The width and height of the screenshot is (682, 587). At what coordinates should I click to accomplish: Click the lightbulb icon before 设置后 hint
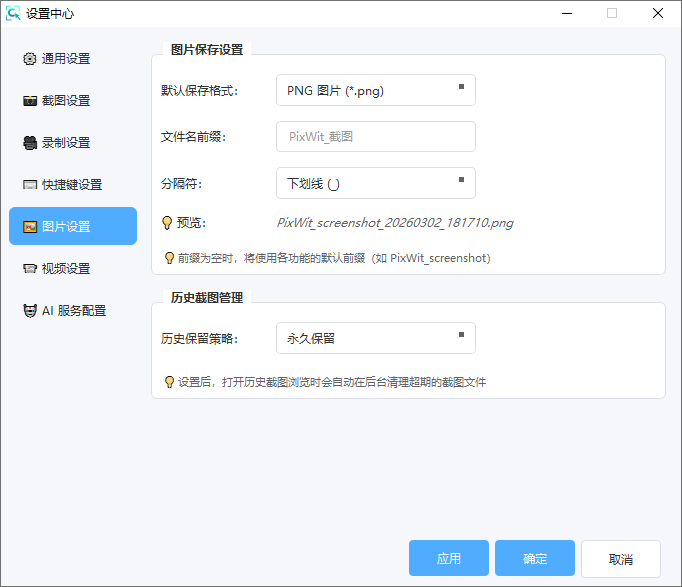169,382
